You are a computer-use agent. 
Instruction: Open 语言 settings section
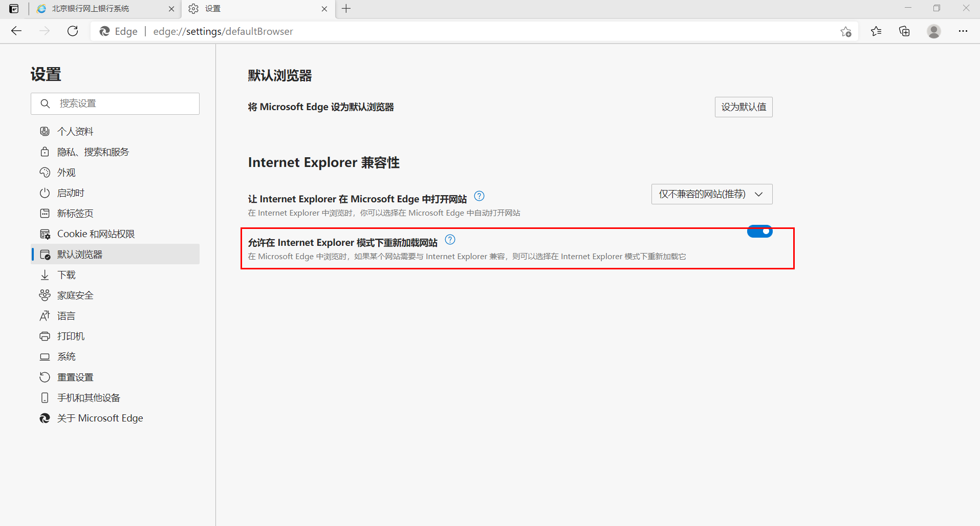tap(115, 316)
